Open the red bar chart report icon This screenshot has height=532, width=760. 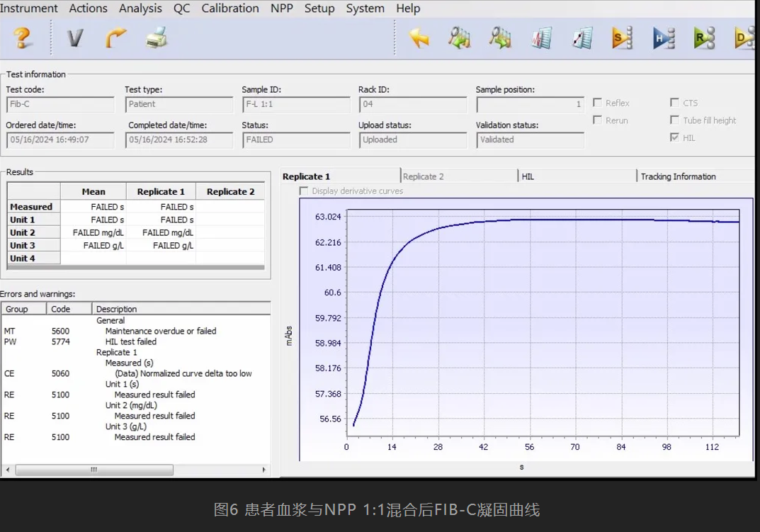coord(541,38)
